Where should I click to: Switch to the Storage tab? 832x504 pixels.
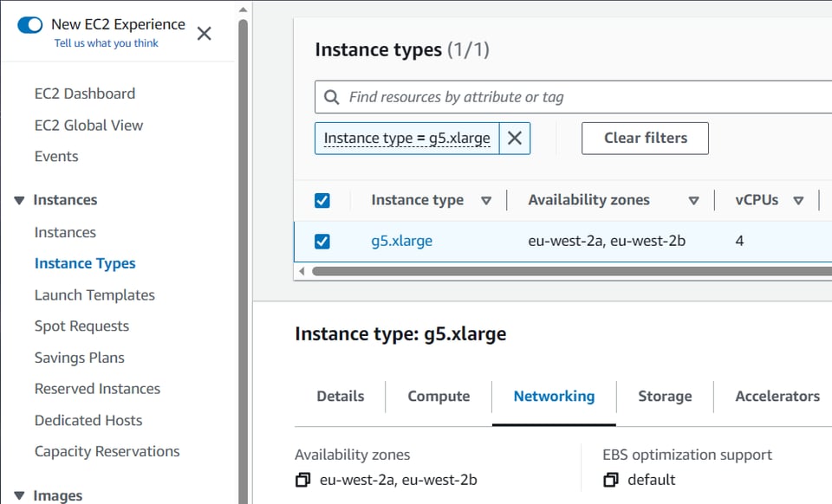point(665,397)
